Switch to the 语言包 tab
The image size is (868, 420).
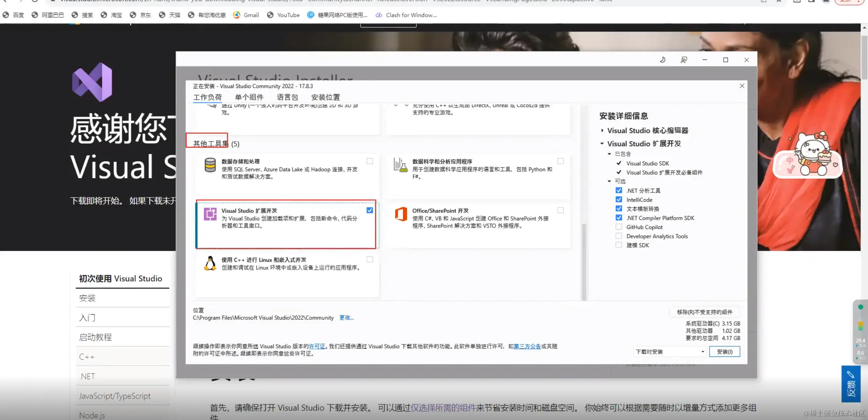coord(287,97)
